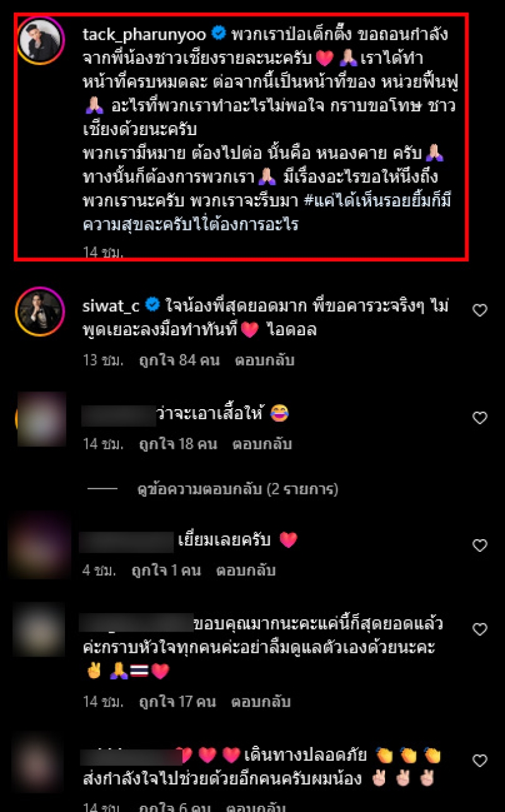Image resolution: width=505 pixels, height=812 pixels.
Task: Reply to the 'เยี่ยมเลยครับ' comment
Action: [246, 571]
